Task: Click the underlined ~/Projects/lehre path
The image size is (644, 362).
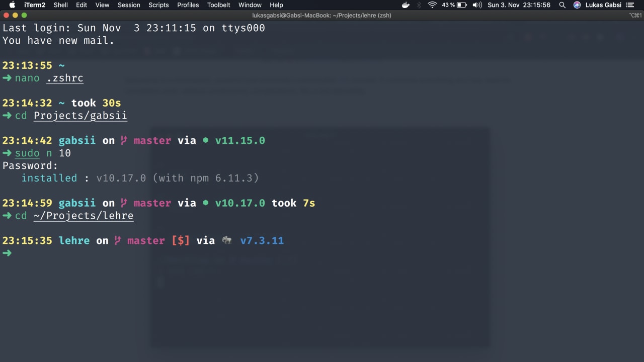Action: pos(84,216)
